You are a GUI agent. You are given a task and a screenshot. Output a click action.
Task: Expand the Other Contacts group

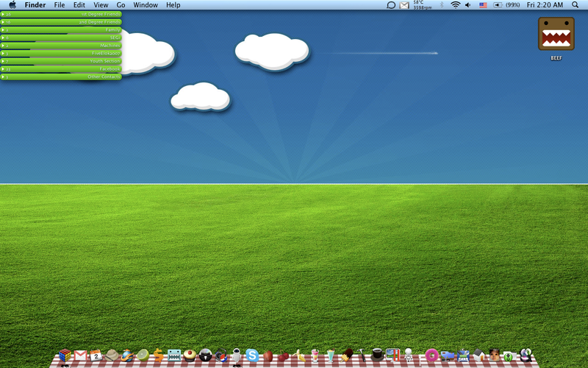[61, 77]
